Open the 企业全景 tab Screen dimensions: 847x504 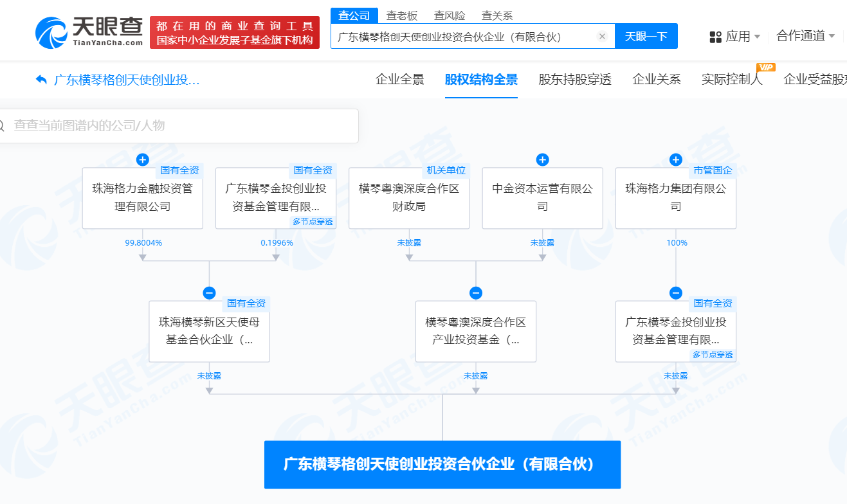click(x=400, y=80)
